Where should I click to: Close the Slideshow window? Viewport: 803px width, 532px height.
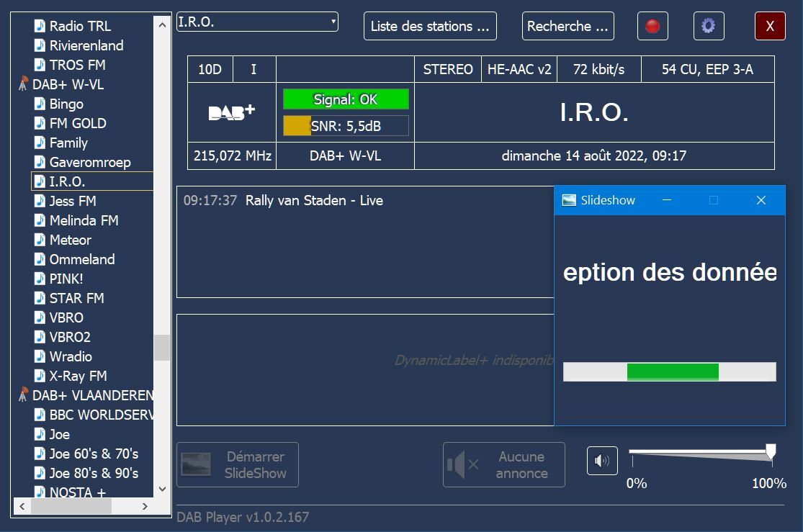[x=761, y=200]
